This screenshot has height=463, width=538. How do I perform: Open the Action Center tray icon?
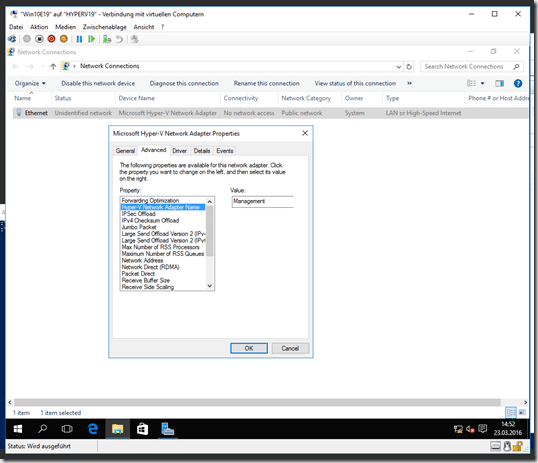[x=482, y=429]
